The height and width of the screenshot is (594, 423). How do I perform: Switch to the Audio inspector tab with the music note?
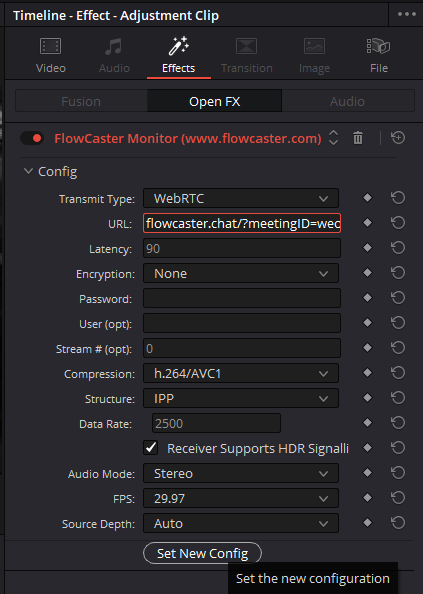tap(114, 55)
